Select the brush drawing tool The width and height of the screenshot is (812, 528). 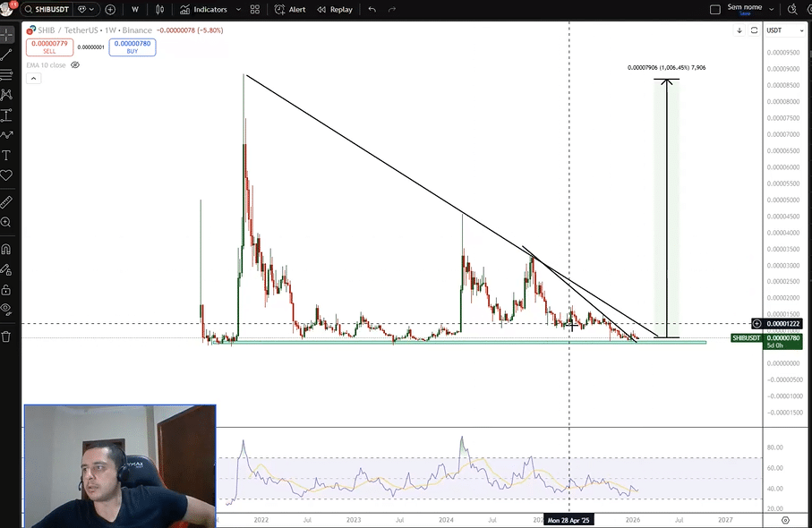click(x=6, y=135)
